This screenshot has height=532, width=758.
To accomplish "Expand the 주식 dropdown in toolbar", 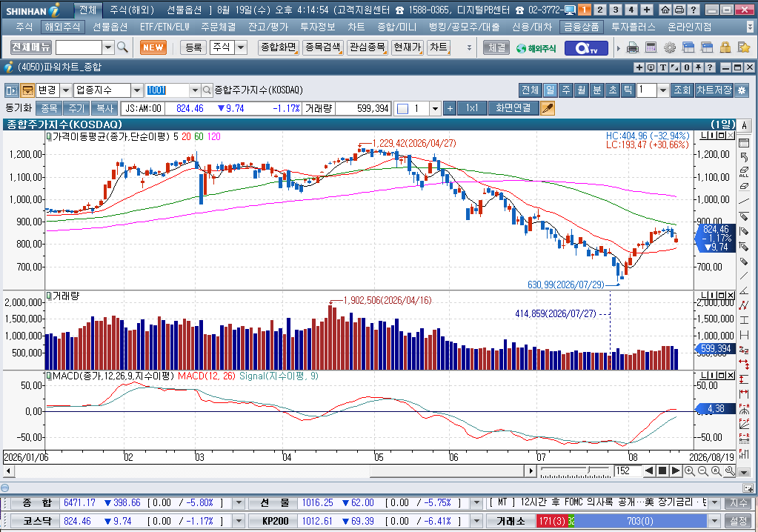I will pyautogui.click(x=241, y=47).
